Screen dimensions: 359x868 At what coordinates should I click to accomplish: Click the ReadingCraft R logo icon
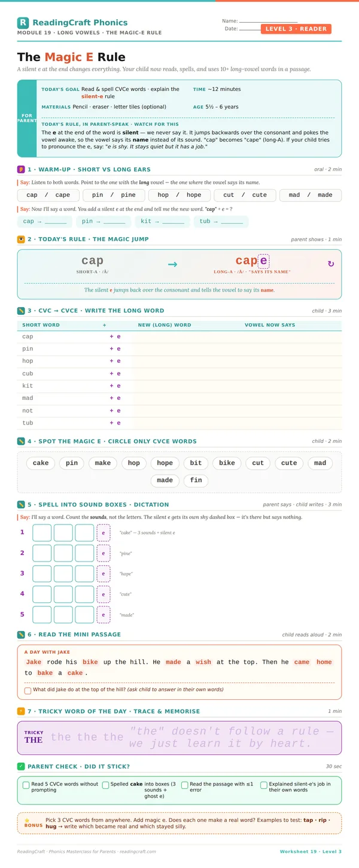pos(23,23)
